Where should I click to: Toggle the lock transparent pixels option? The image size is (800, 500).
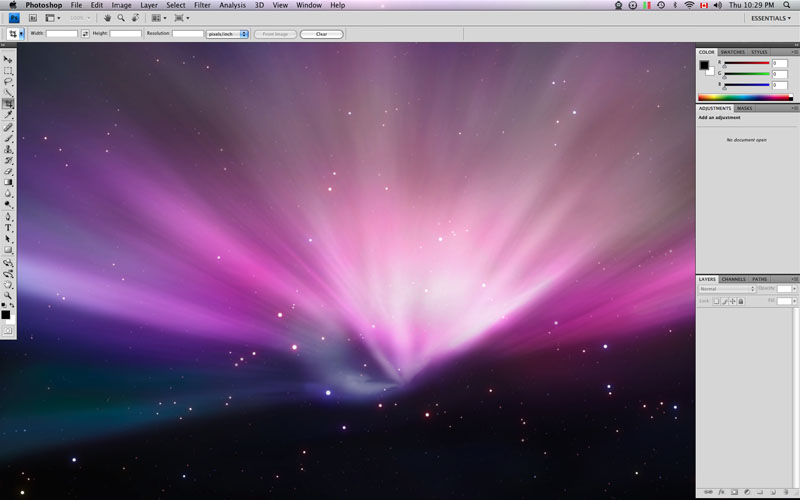tap(716, 300)
